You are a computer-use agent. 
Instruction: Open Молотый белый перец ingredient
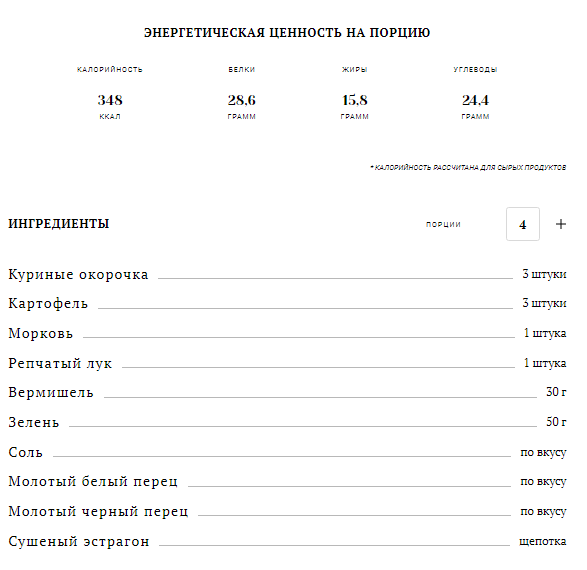coord(93,481)
